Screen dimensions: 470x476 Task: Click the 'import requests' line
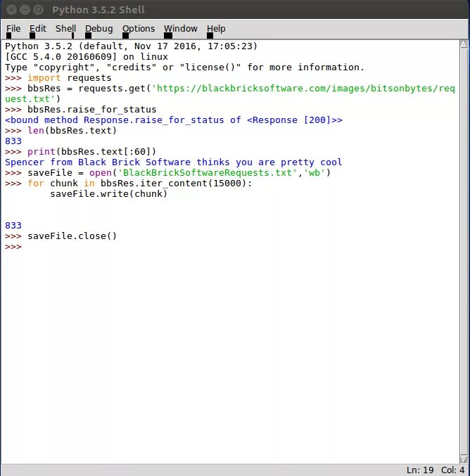70,78
